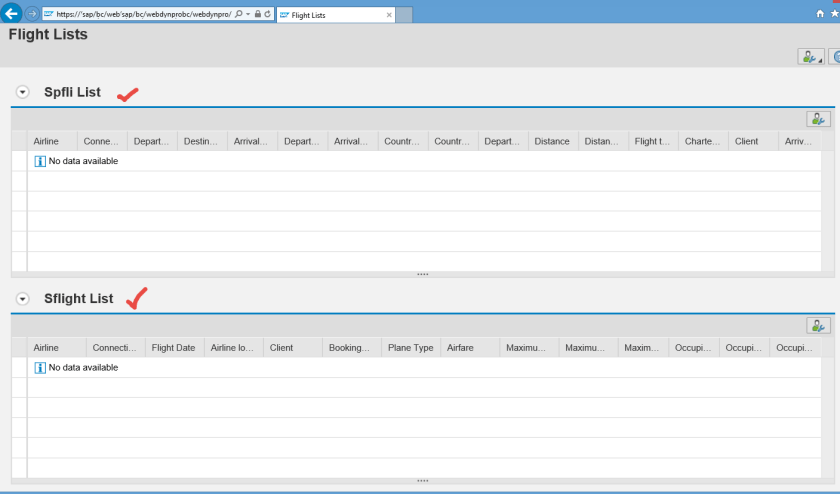The width and height of the screenshot is (840, 494).
Task: Click the Spfli 'Flight t...' column header
Action: pyautogui.click(x=653, y=141)
